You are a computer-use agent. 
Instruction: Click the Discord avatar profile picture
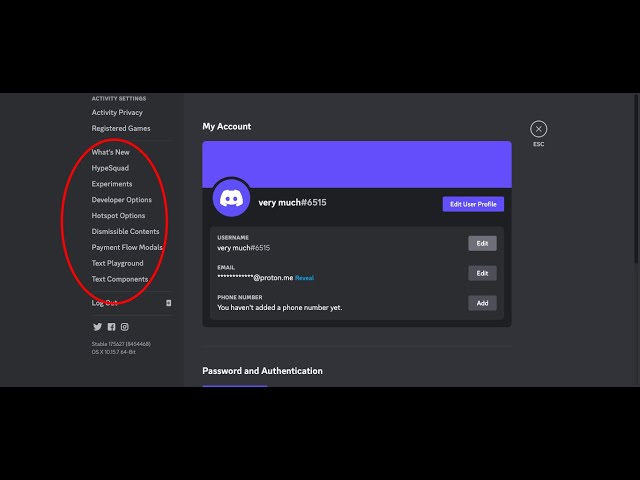(x=231, y=198)
